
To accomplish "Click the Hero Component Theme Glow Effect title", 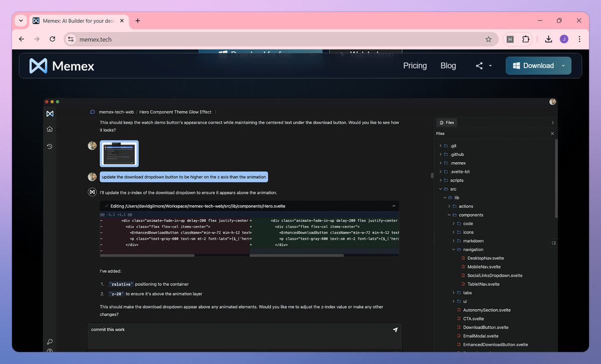I will click(x=175, y=112).
